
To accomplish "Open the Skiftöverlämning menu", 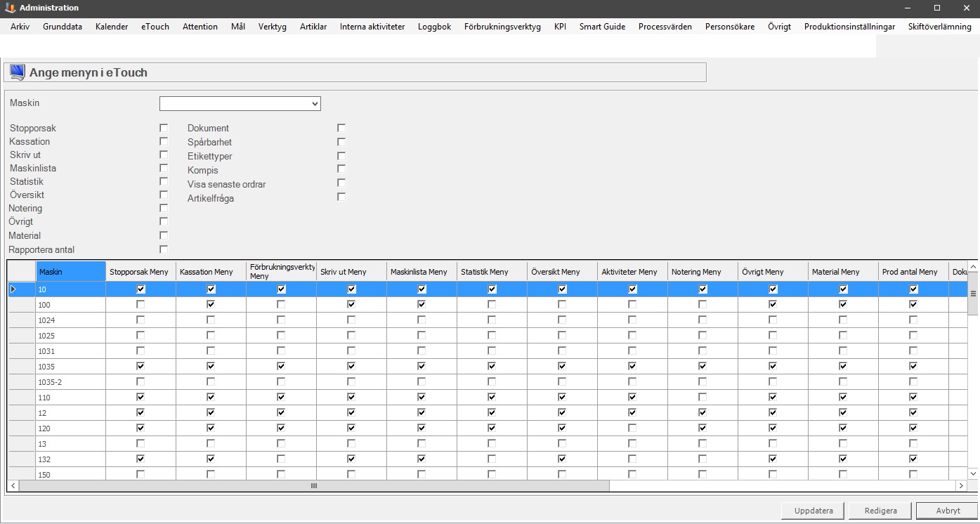I will click(940, 27).
